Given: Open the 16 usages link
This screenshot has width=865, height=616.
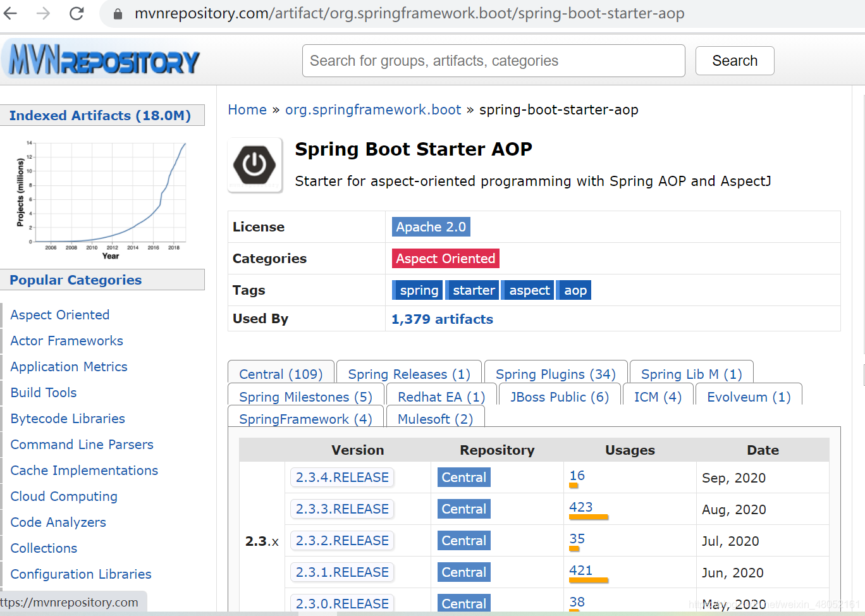Looking at the screenshot, I should click(x=577, y=476).
